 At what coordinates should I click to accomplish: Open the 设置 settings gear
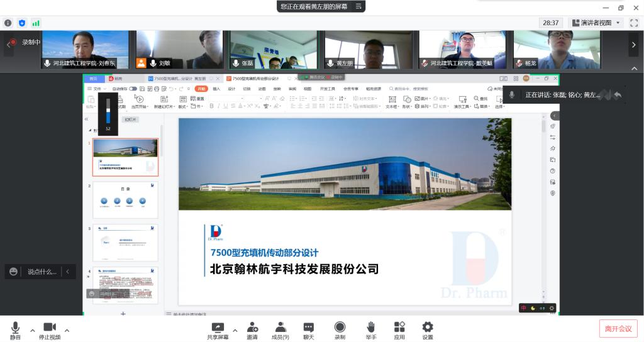click(x=428, y=330)
